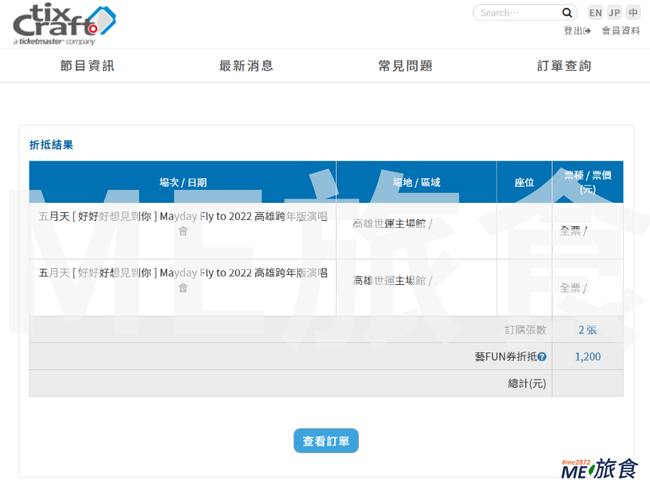The height and width of the screenshot is (488, 650).
Task: Click the 藝FUN券折抵 label
Action: pos(506,357)
